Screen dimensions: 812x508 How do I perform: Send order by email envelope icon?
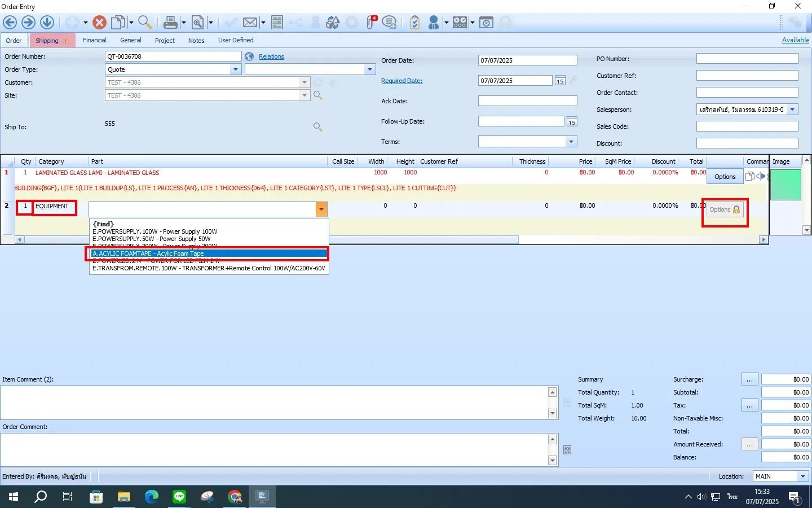pyautogui.click(x=250, y=23)
